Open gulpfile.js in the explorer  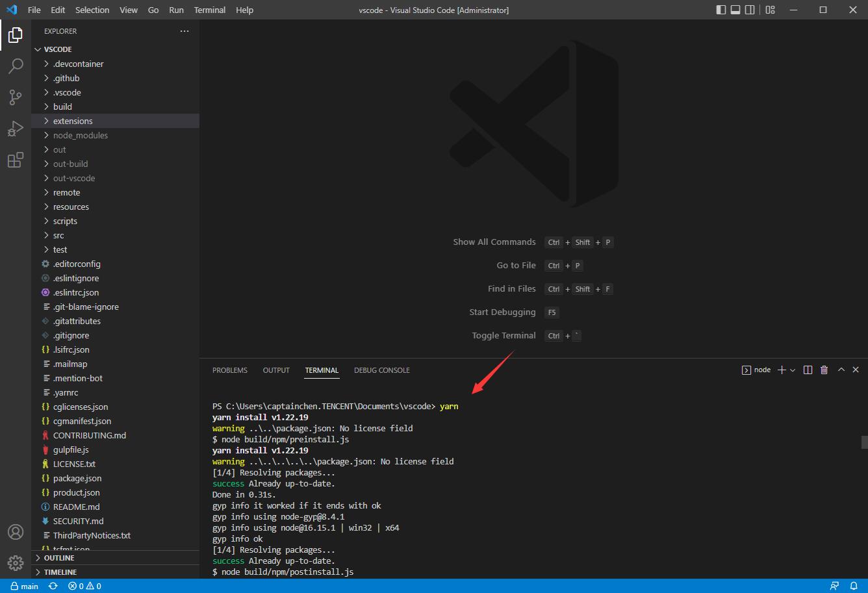point(115,449)
